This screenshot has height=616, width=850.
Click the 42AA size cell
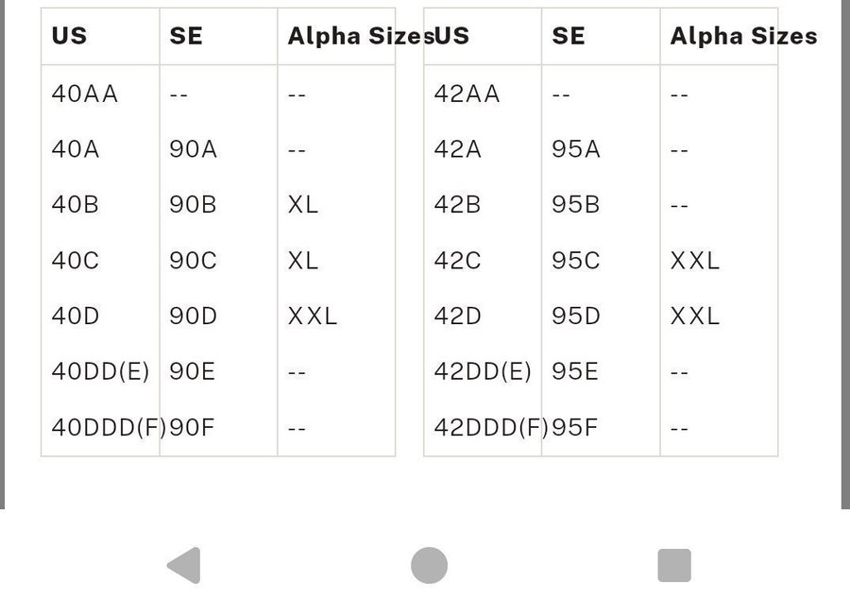(467, 94)
